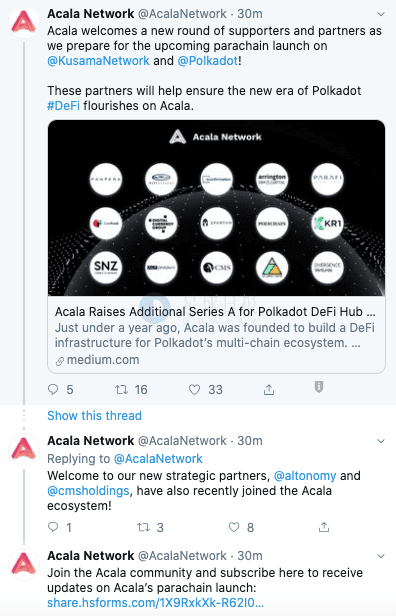
Task: Click Show this thread
Action: [94, 416]
